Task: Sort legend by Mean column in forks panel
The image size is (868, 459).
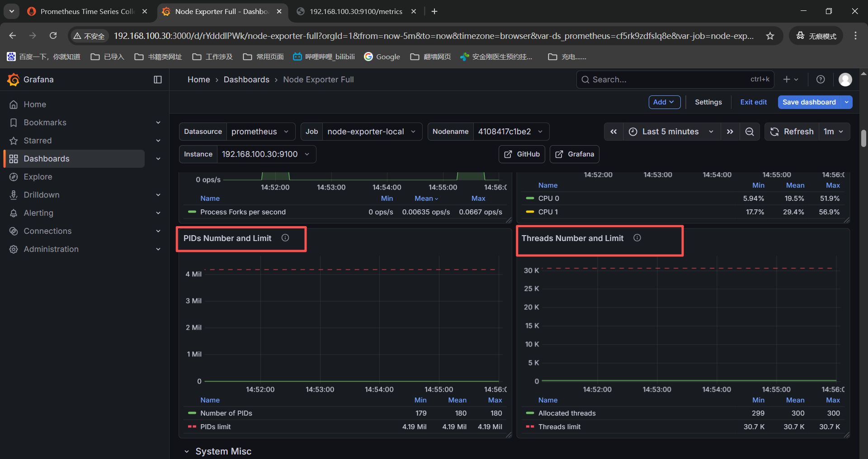Action: tap(426, 199)
